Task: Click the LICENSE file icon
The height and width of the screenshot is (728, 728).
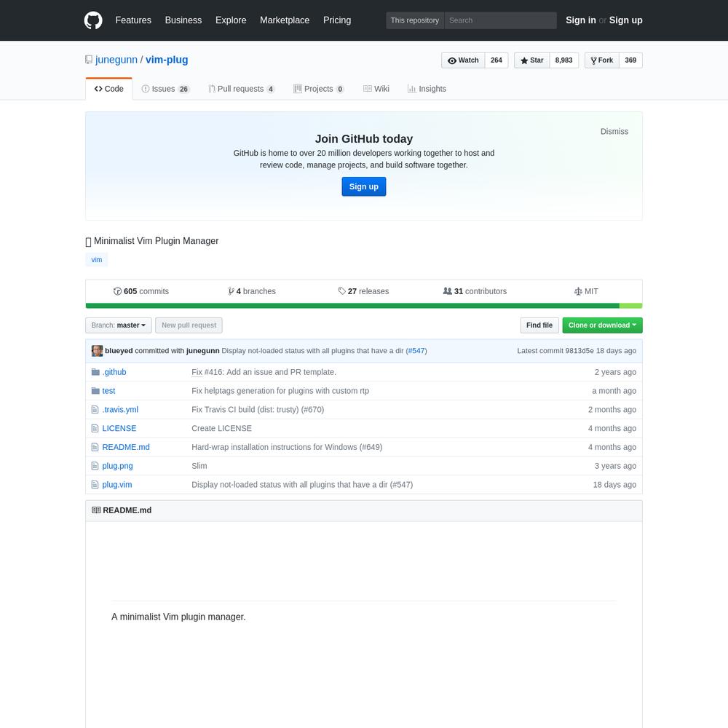Action: pos(95,428)
